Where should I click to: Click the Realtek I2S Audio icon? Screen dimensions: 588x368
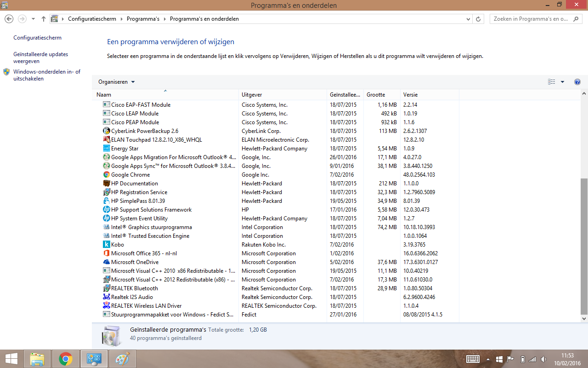point(107,297)
